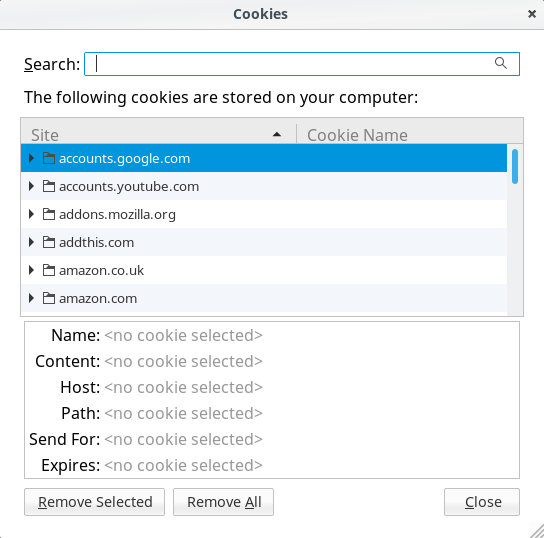Image resolution: width=544 pixels, height=538 pixels.
Task: Click the amazon.com folder icon
Action: [49, 298]
